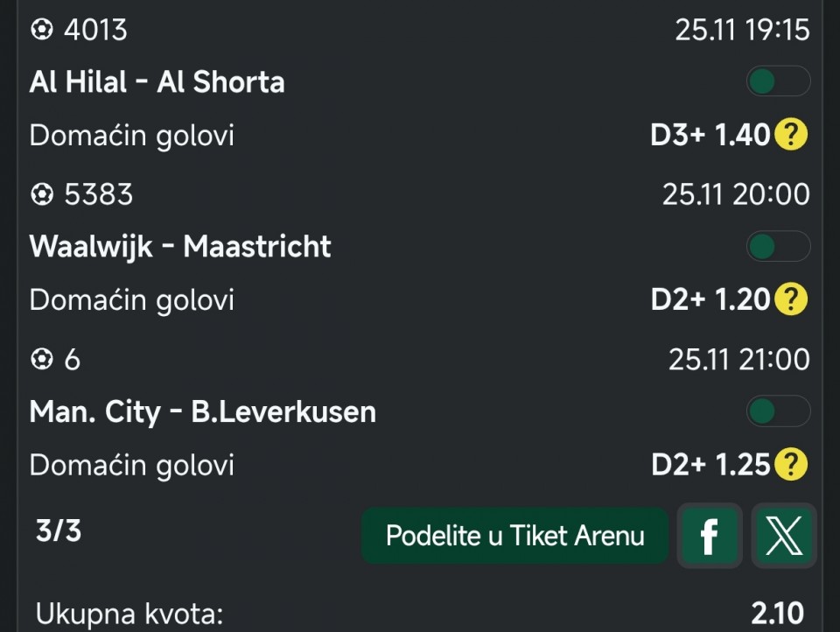This screenshot has height=632, width=840.
Task: Click soccer ball icon for match 4013
Action: (41, 30)
